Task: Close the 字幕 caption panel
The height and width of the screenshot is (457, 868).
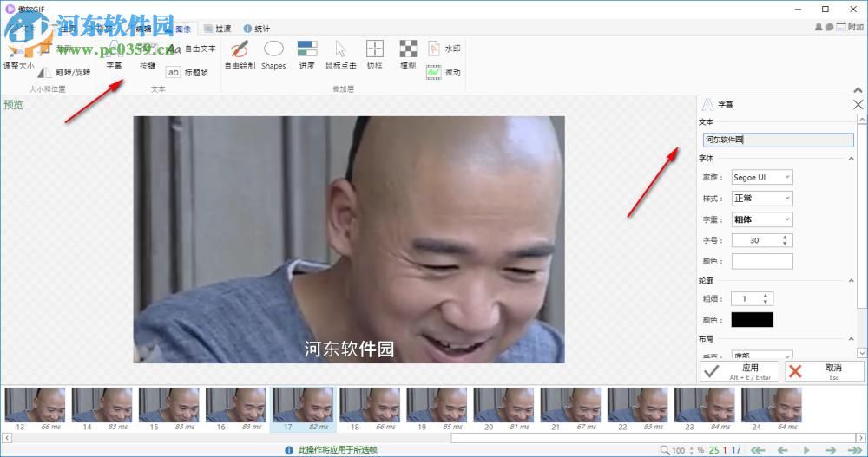Action: coord(858,105)
